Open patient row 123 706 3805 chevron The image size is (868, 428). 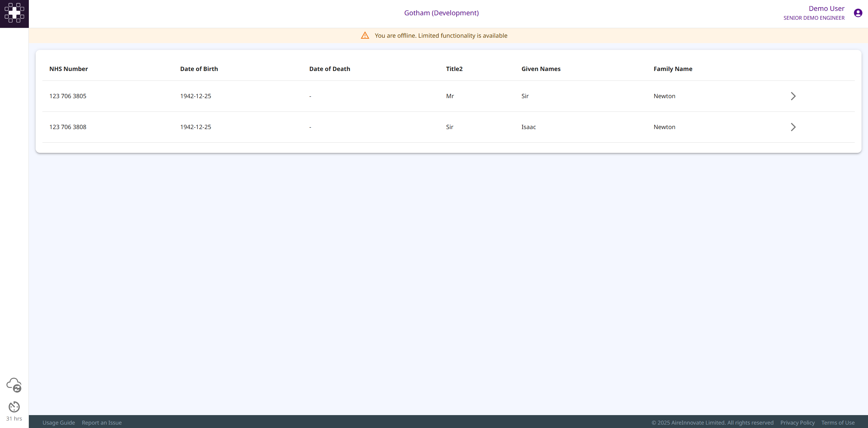pyautogui.click(x=793, y=96)
